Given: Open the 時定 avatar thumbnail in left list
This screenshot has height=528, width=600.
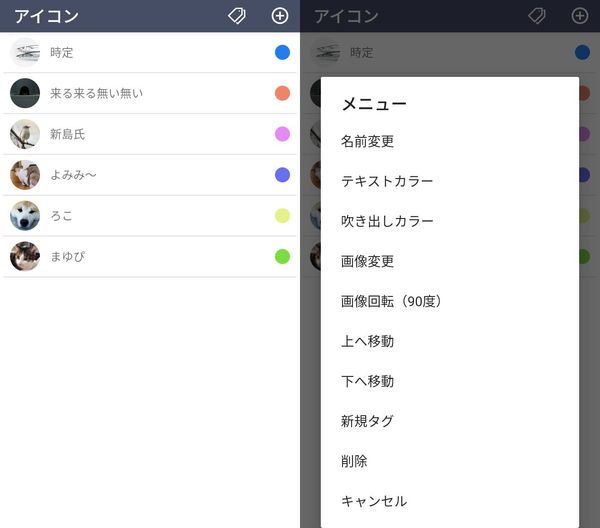Looking at the screenshot, I should pyautogui.click(x=25, y=52).
